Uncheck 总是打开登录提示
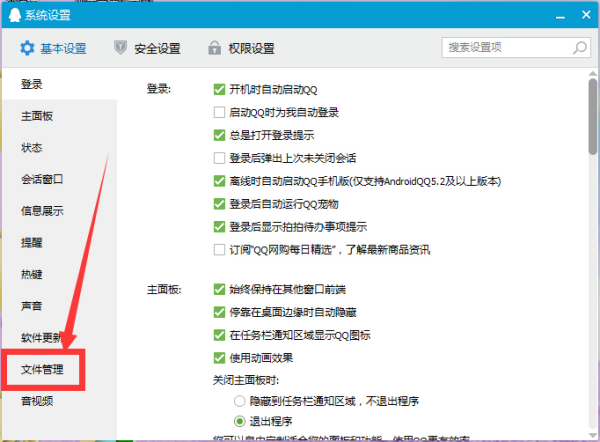This screenshot has width=600, height=442. [x=219, y=135]
